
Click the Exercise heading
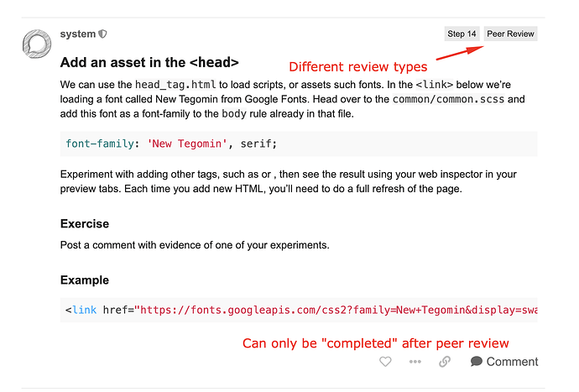click(85, 224)
